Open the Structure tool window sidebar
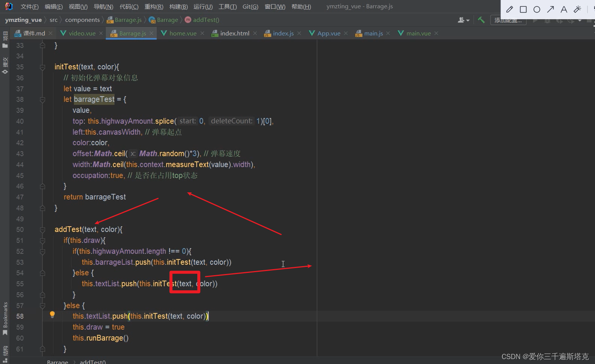This screenshot has height=364, width=595. click(5, 354)
